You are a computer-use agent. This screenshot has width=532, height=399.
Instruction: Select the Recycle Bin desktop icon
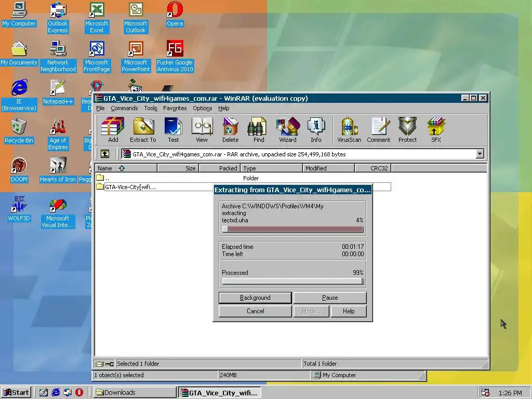point(19,131)
